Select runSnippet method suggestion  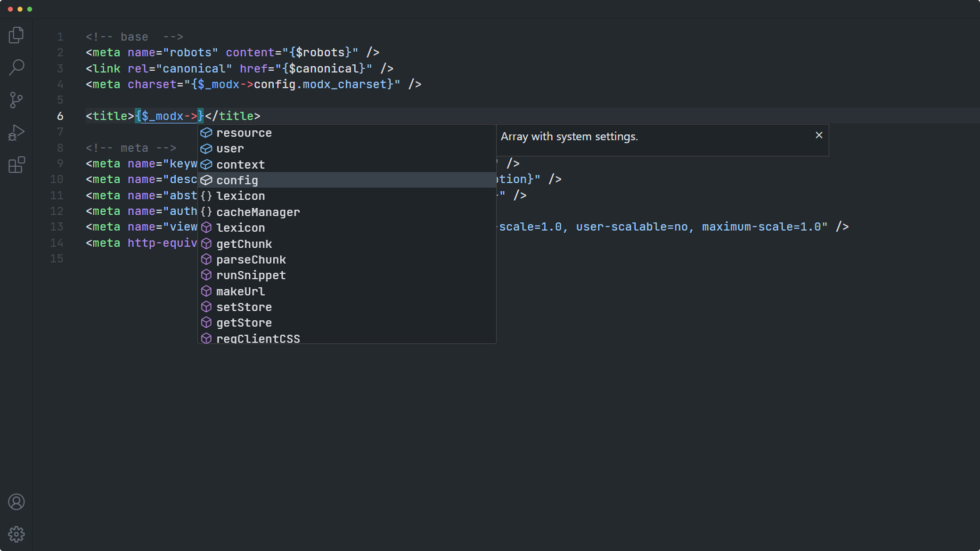pyautogui.click(x=251, y=275)
